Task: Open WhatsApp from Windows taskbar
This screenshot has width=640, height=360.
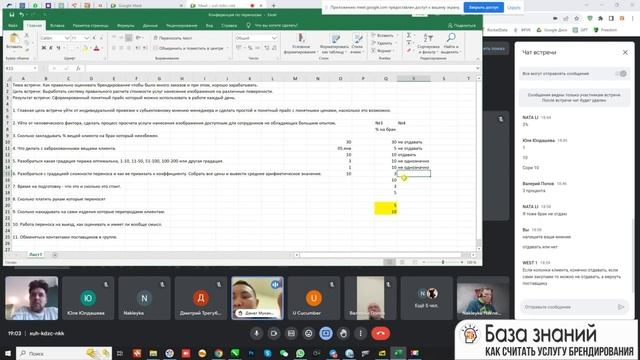Action: coord(300,353)
